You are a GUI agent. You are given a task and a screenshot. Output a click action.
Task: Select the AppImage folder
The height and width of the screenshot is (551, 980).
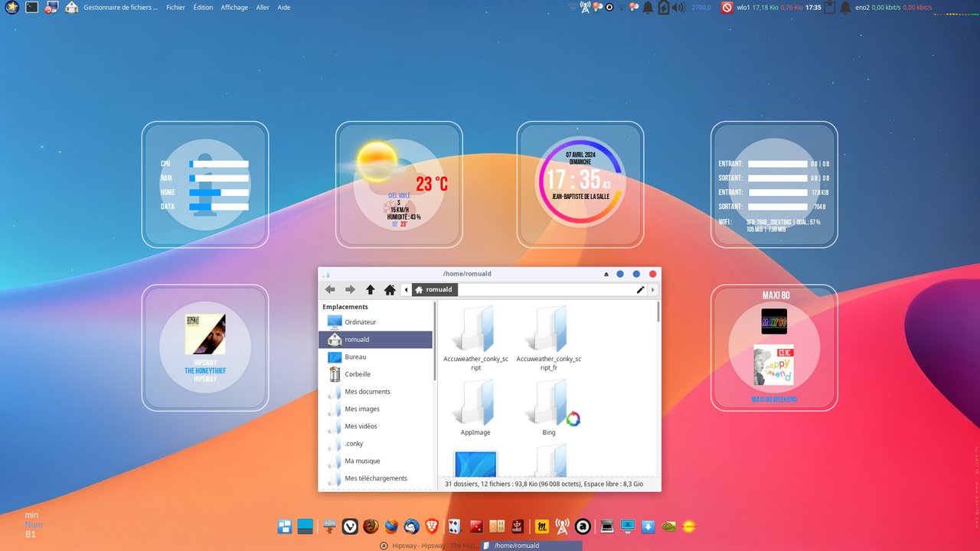475,408
